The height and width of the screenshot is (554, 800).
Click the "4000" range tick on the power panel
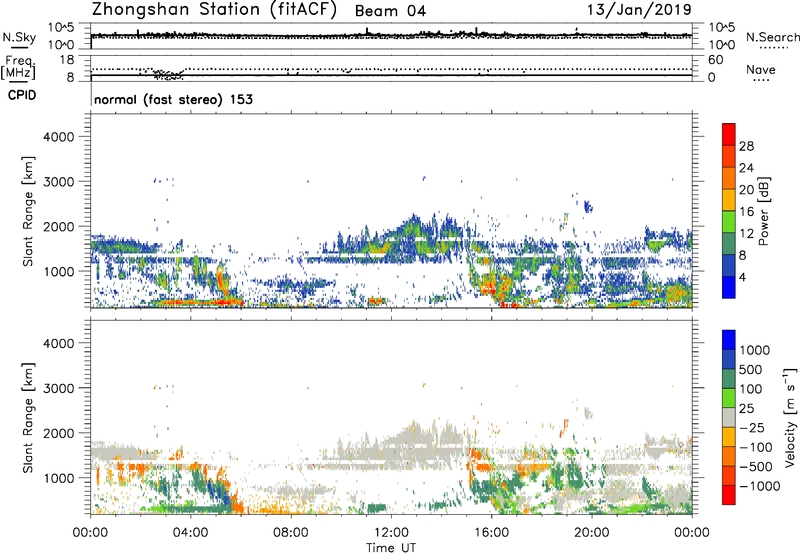[58, 137]
